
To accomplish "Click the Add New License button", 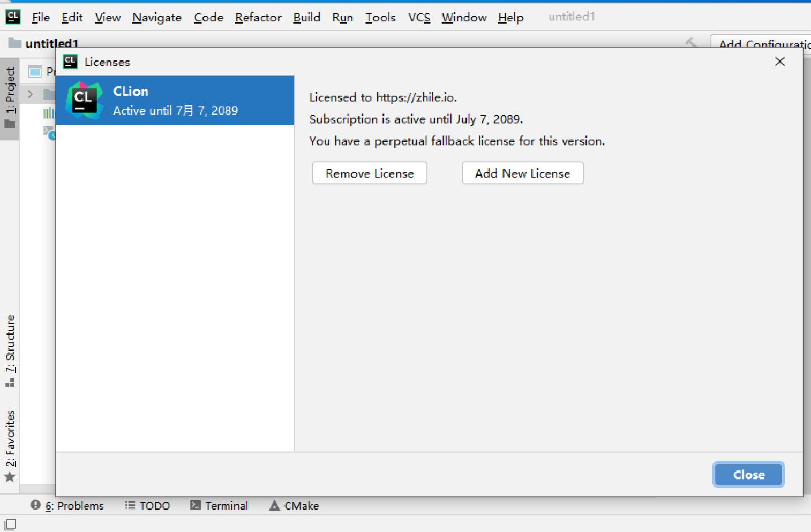I will (x=522, y=173).
